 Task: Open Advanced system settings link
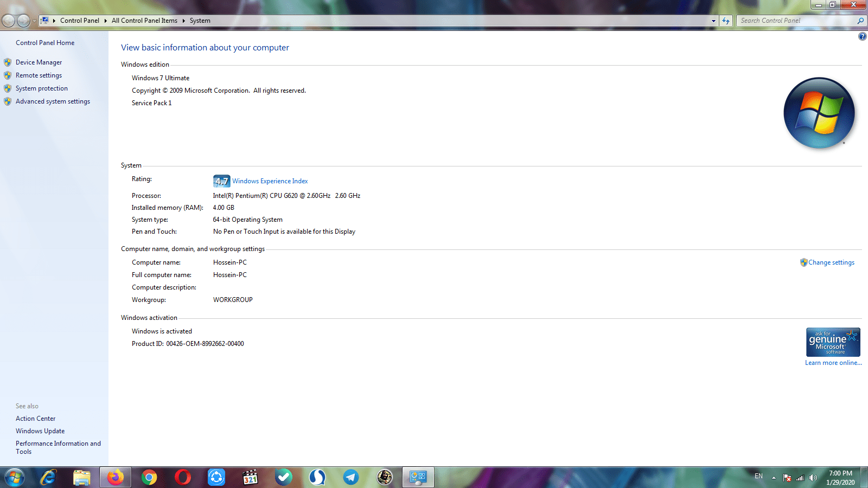(53, 101)
